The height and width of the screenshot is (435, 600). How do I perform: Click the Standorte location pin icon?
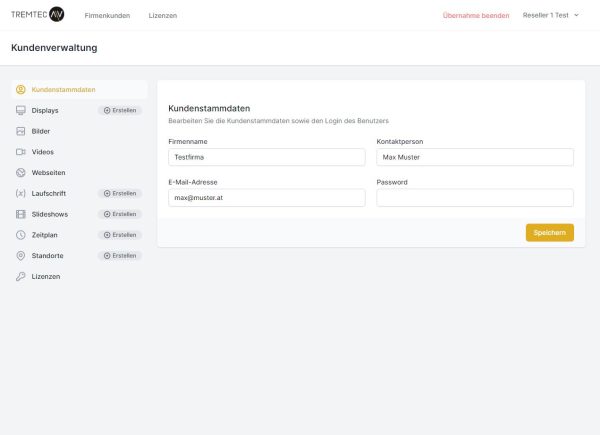point(21,256)
